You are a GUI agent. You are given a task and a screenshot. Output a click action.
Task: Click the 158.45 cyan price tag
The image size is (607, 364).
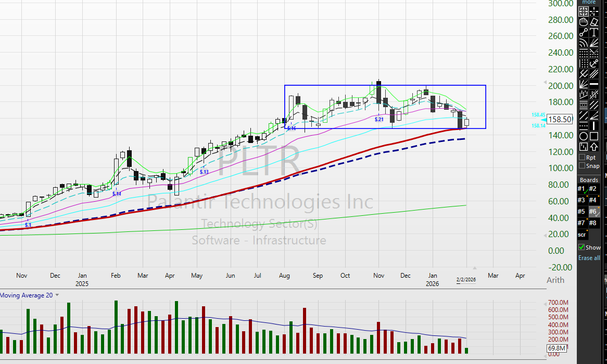coord(538,115)
